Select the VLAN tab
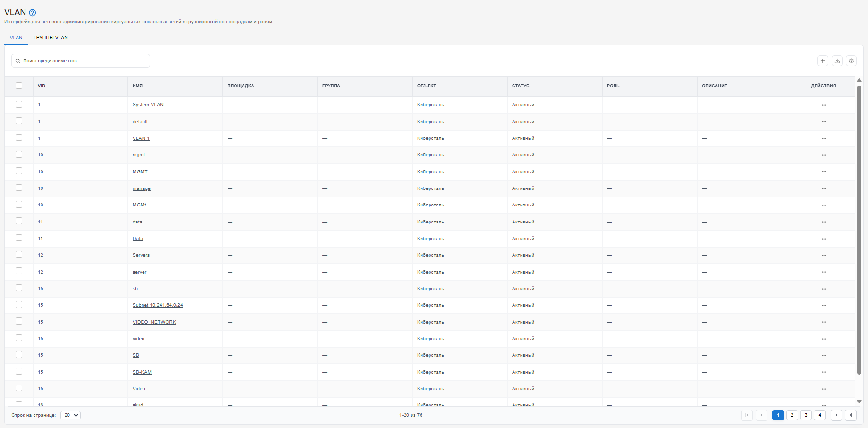Image resolution: width=868 pixels, height=428 pixels. click(x=16, y=38)
